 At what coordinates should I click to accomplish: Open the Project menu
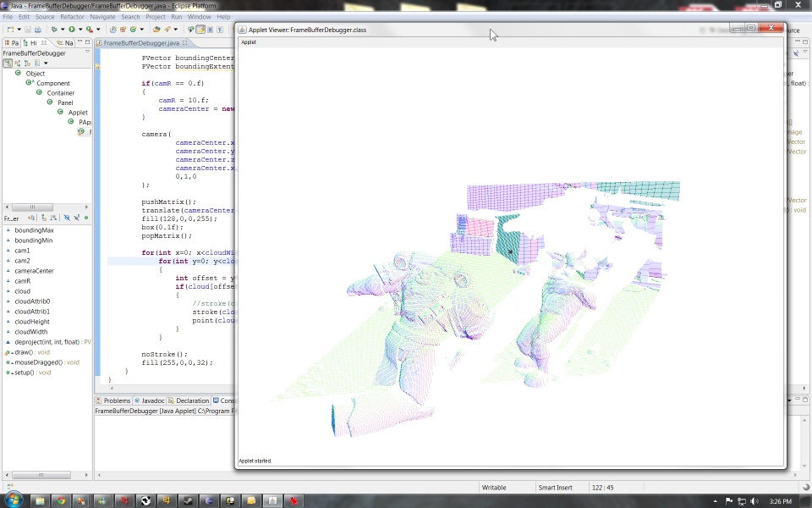(x=156, y=17)
